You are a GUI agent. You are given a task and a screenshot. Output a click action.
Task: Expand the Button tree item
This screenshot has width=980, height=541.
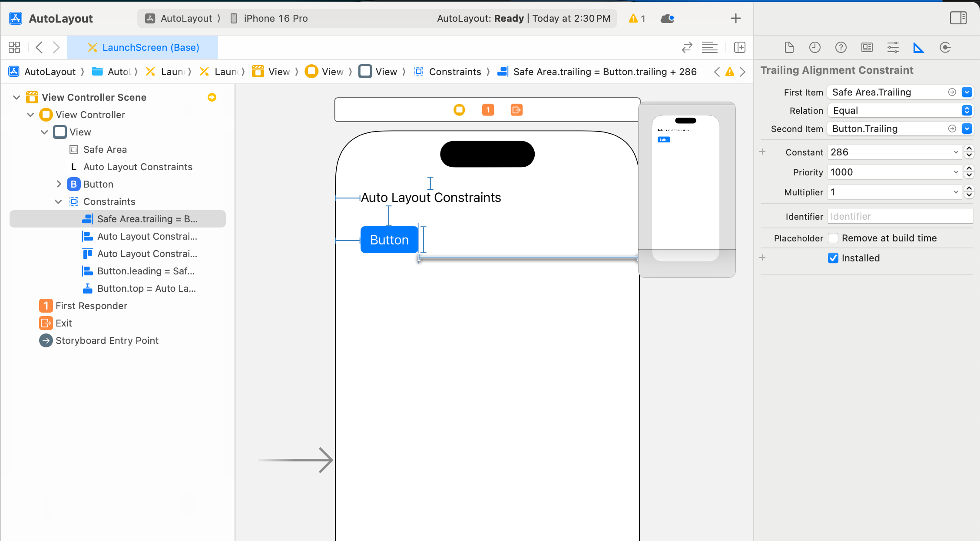pyautogui.click(x=59, y=184)
